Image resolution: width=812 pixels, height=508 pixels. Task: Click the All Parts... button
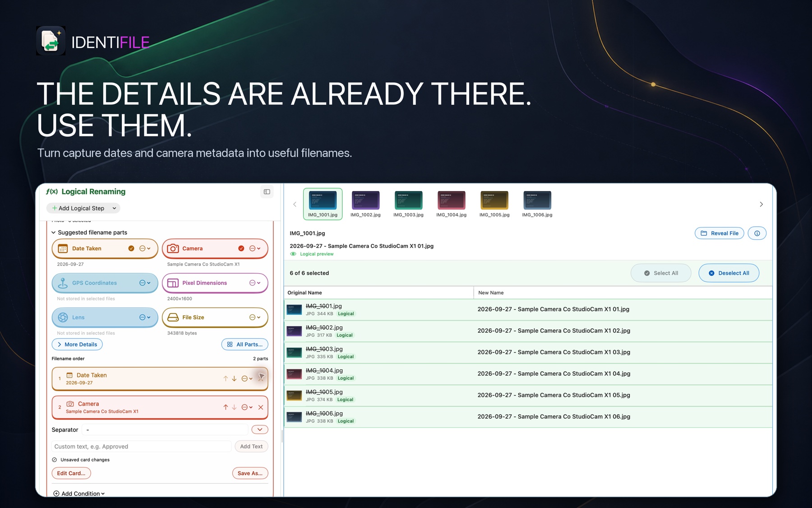pyautogui.click(x=245, y=345)
